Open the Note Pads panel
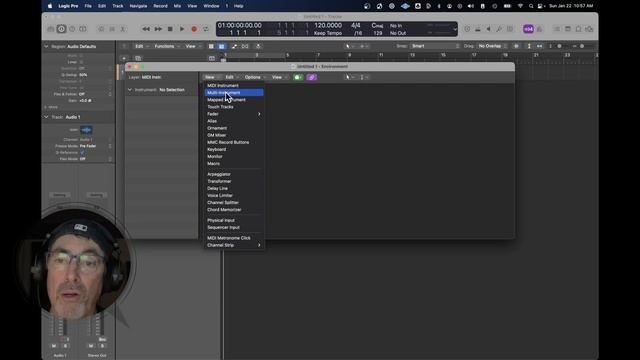Image resolution: width=640 pixels, height=360 pixels. point(568,29)
